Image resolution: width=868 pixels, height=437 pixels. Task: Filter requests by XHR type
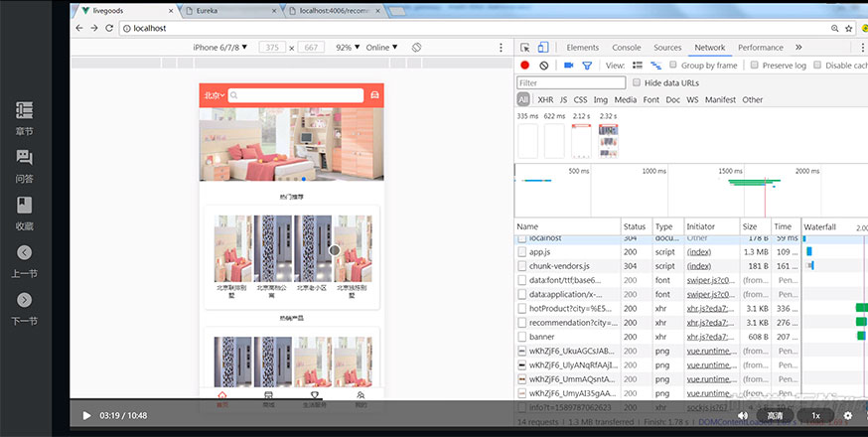tap(545, 100)
